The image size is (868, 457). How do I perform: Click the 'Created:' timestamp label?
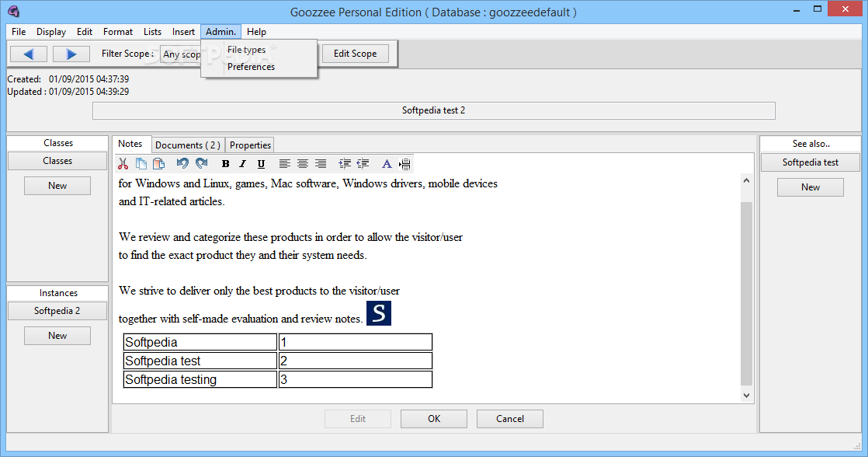point(24,79)
